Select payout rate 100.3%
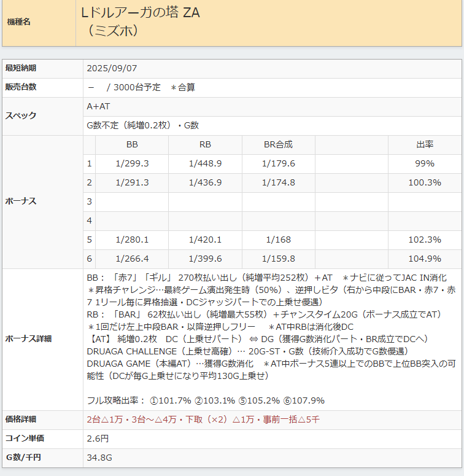The width and height of the screenshot is (464, 476). pos(425,183)
